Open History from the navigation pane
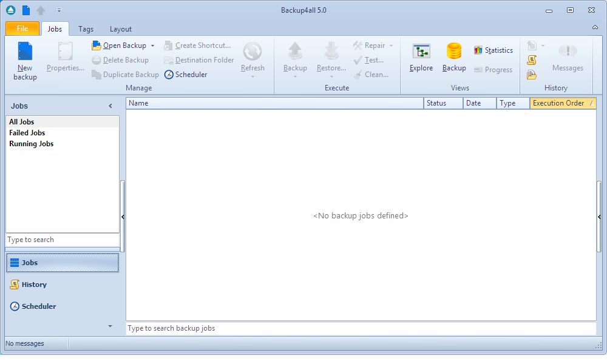The image size is (607, 364). coord(63,285)
